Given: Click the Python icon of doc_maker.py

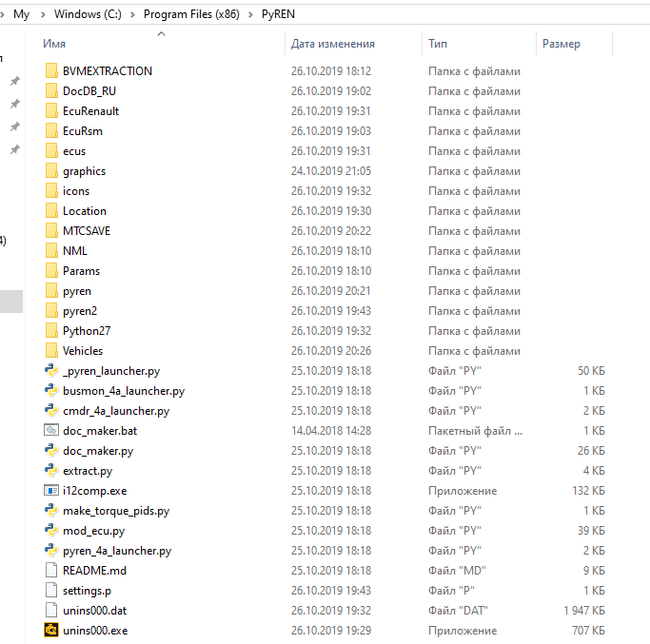Looking at the screenshot, I should click(51, 451).
